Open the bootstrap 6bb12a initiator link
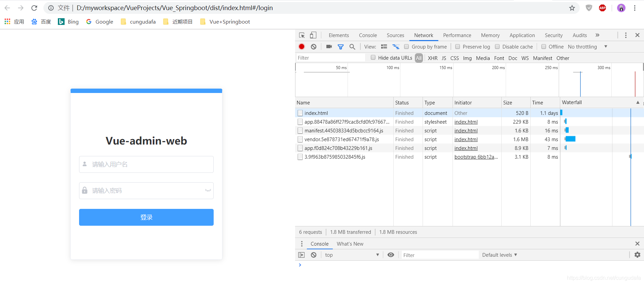The image size is (644, 284). 476,157
